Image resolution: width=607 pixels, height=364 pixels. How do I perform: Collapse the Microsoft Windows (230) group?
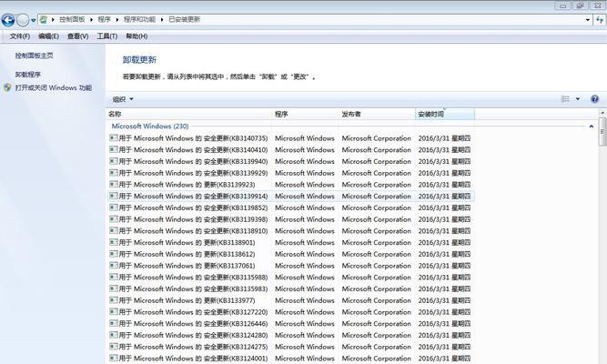[592, 126]
